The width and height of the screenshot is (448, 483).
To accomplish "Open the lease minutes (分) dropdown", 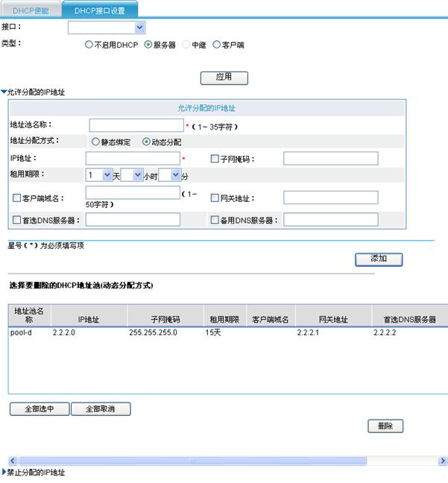I will 175,175.
